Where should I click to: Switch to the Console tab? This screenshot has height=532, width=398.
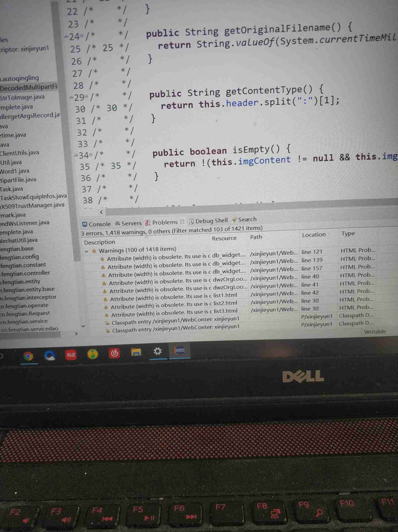(x=97, y=224)
